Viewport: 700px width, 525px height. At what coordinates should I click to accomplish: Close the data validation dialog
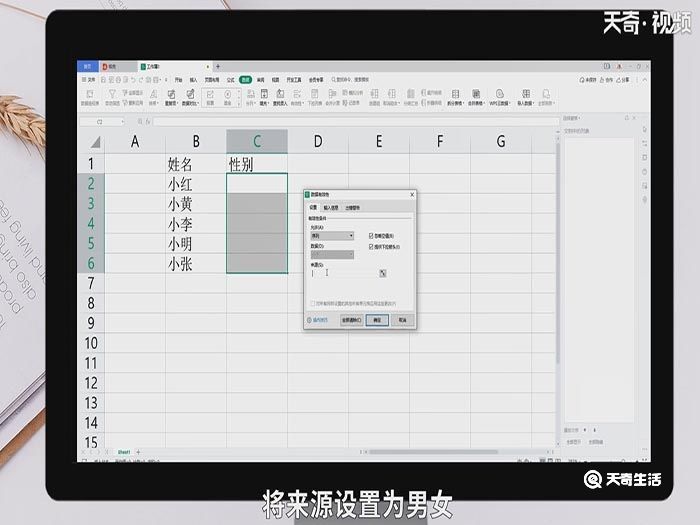coord(412,195)
